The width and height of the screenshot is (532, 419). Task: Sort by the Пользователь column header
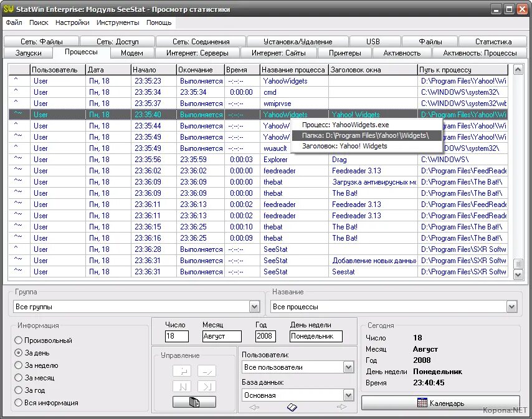pyautogui.click(x=58, y=70)
